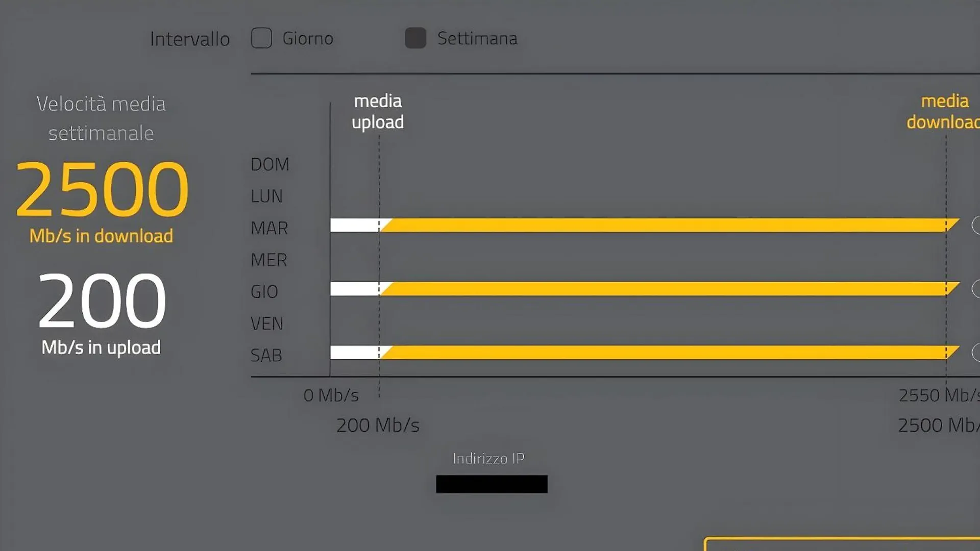Click the circle icon beside MAR bar
Viewport: 980px width, 551px height.
tap(976, 225)
